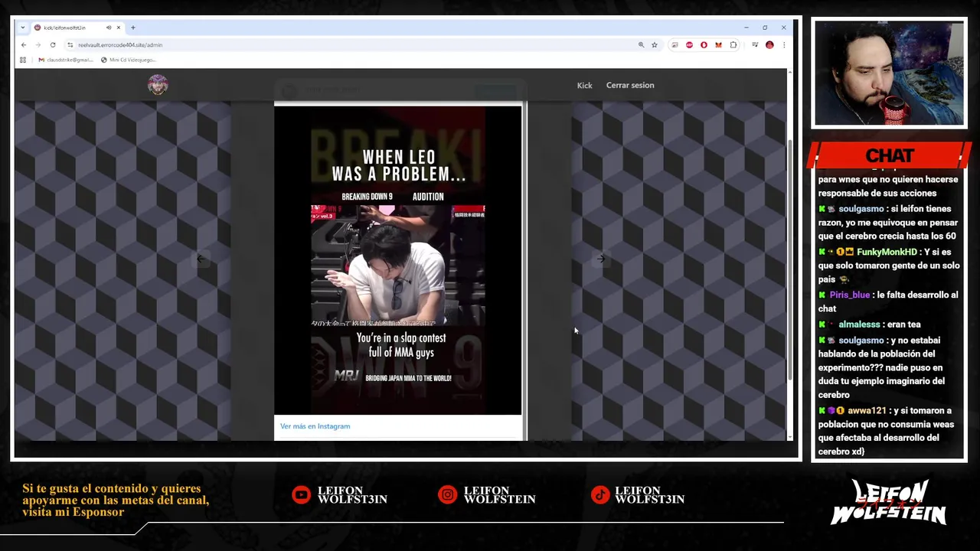The width and height of the screenshot is (980, 551).
Task: Minimize the browser window
Action: pyautogui.click(x=746, y=28)
